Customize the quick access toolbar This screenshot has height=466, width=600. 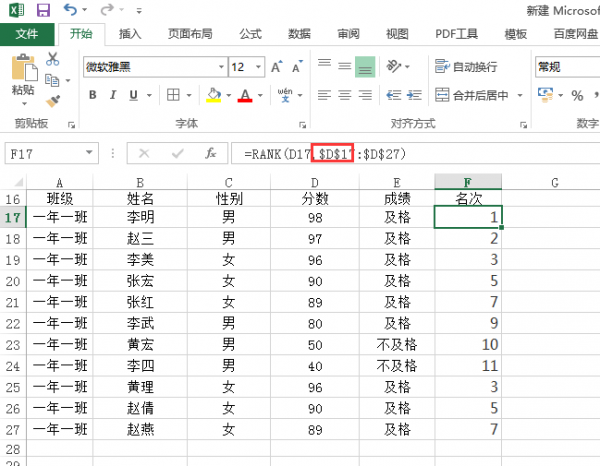[x=139, y=11]
